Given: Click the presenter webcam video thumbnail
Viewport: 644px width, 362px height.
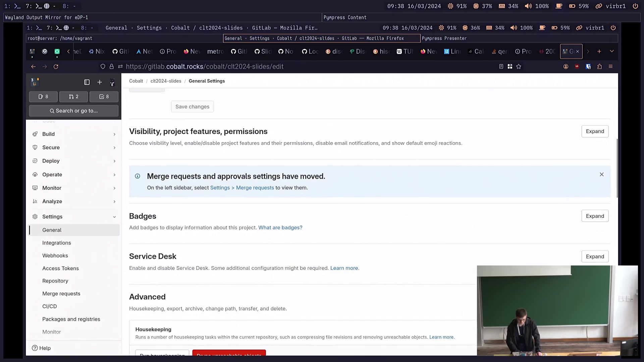Looking at the screenshot, I should [x=557, y=310].
